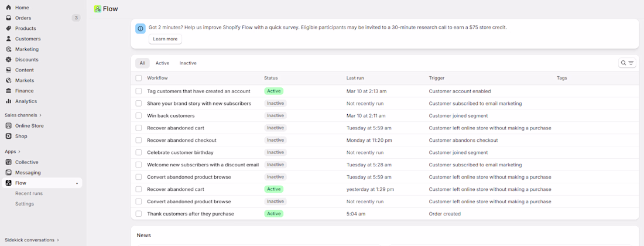
Task: Tick Celebrate customer birthday workflow checkbox
Action: click(x=139, y=152)
